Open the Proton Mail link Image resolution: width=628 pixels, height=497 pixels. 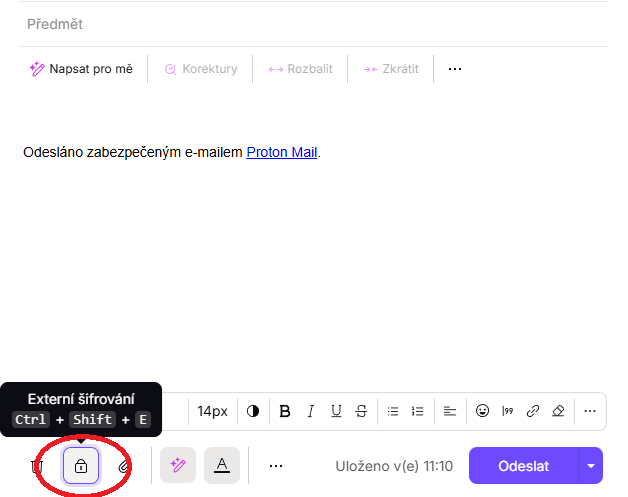click(282, 152)
